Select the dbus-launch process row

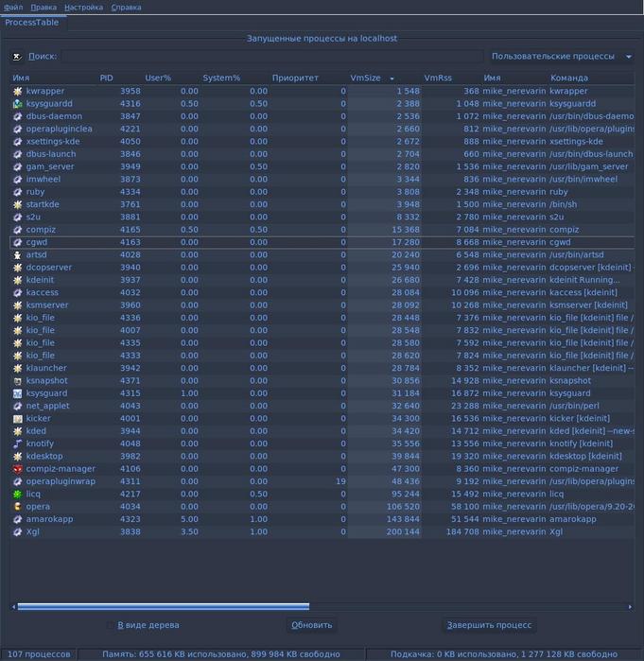322,154
